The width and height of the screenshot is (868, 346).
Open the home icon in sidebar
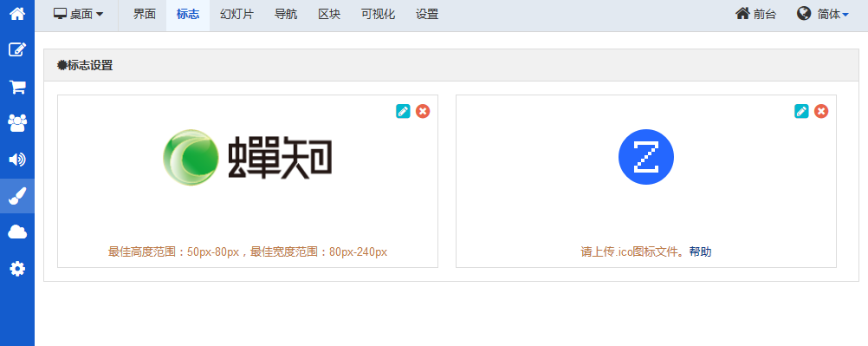tap(17, 13)
